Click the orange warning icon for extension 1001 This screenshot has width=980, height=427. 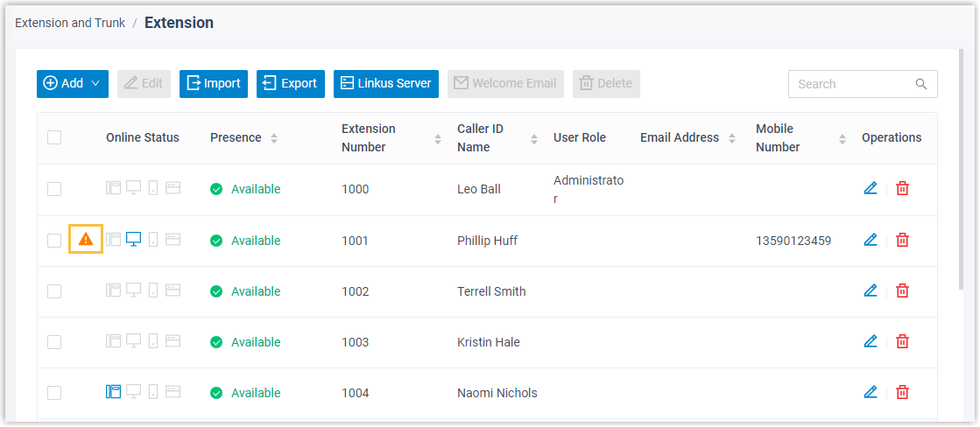[x=86, y=239]
